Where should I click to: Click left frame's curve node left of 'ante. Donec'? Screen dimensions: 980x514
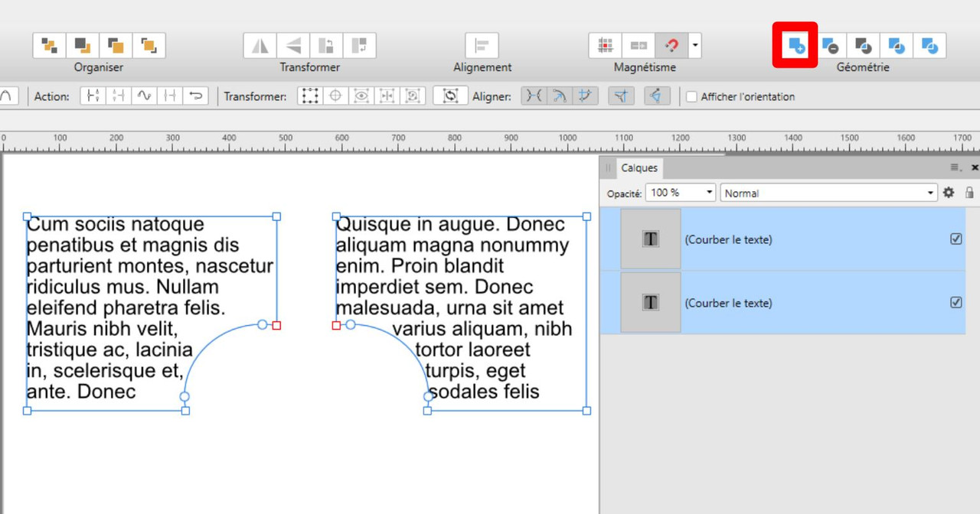[x=185, y=396]
